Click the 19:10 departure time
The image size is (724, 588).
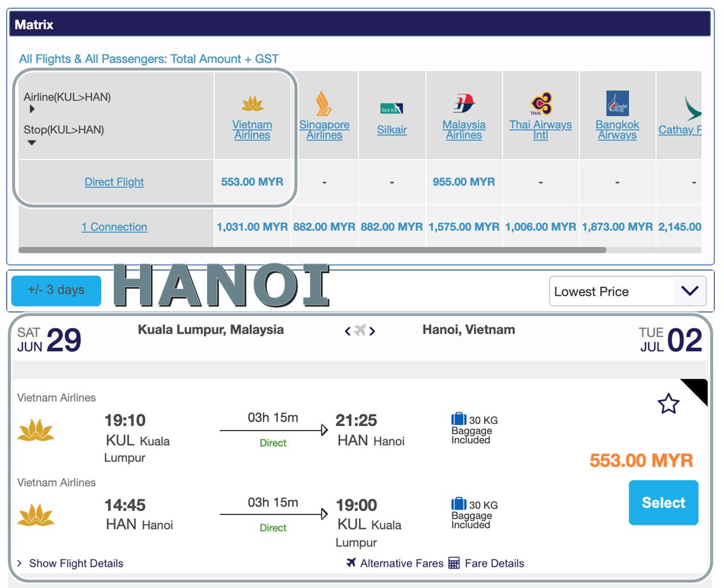125,420
